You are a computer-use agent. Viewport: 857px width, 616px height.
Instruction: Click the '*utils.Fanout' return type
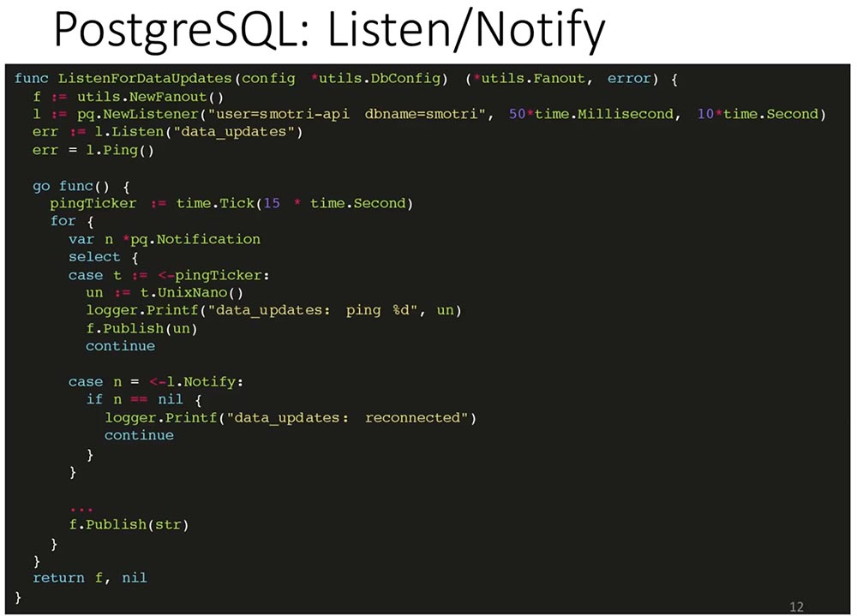(x=529, y=79)
